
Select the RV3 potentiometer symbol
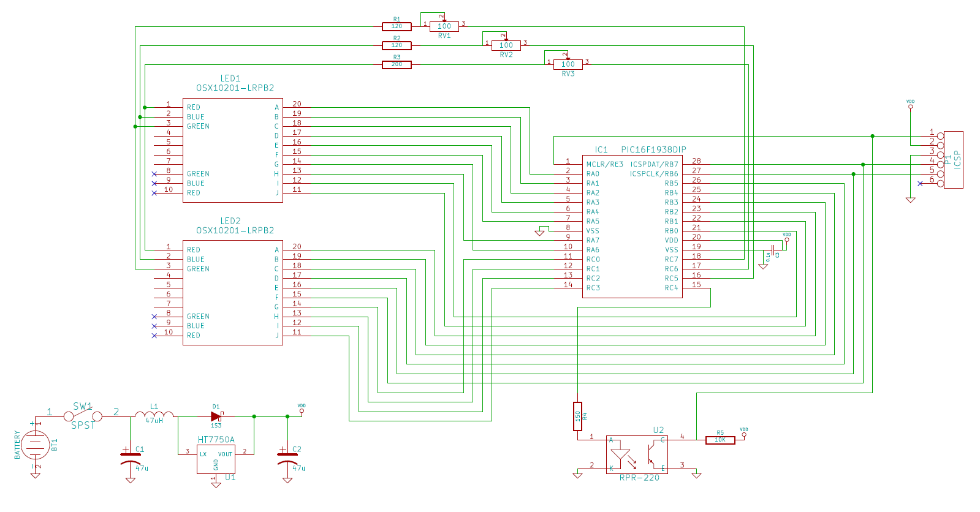pos(568,64)
